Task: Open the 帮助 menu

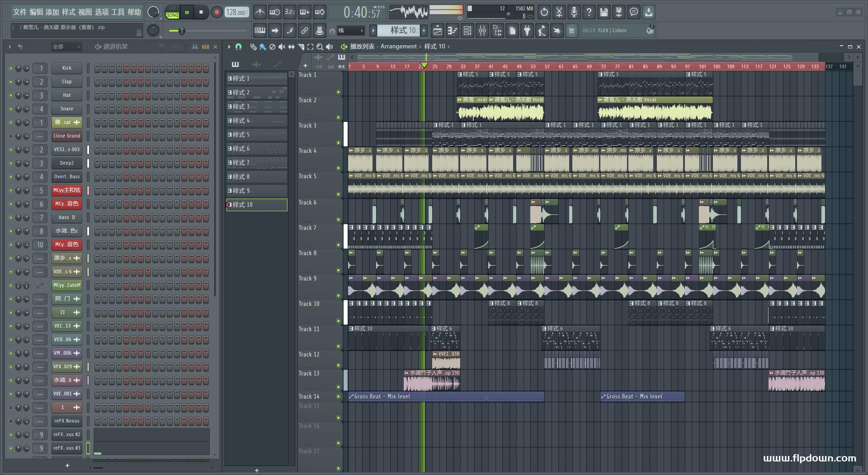Action: coord(134,12)
